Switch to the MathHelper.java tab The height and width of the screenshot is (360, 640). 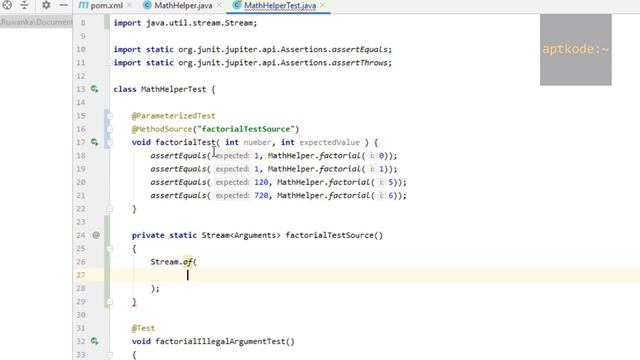pyautogui.click(x=183, y=5)
